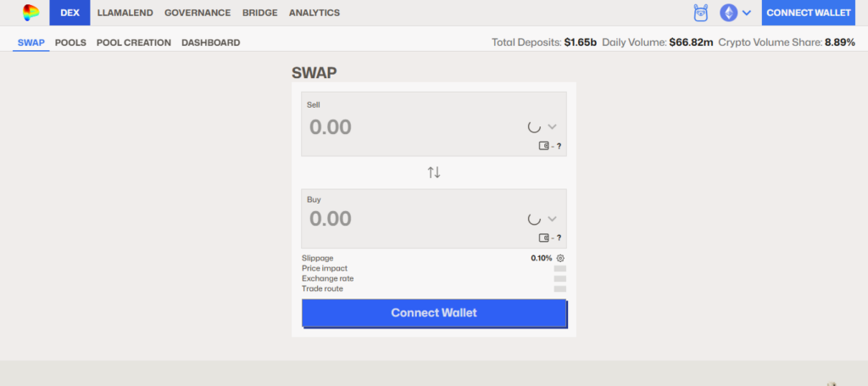Expand the network selector chevron

[x=746, y=13]
